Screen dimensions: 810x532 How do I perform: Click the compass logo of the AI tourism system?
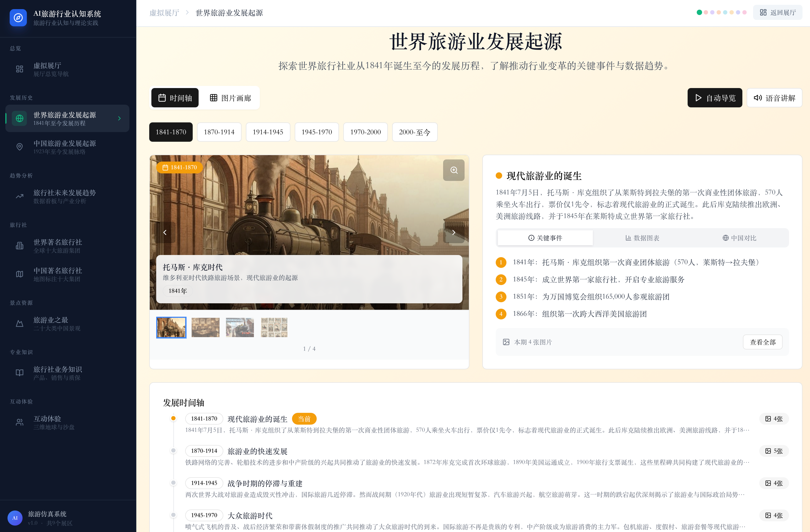tap(18, 18)
